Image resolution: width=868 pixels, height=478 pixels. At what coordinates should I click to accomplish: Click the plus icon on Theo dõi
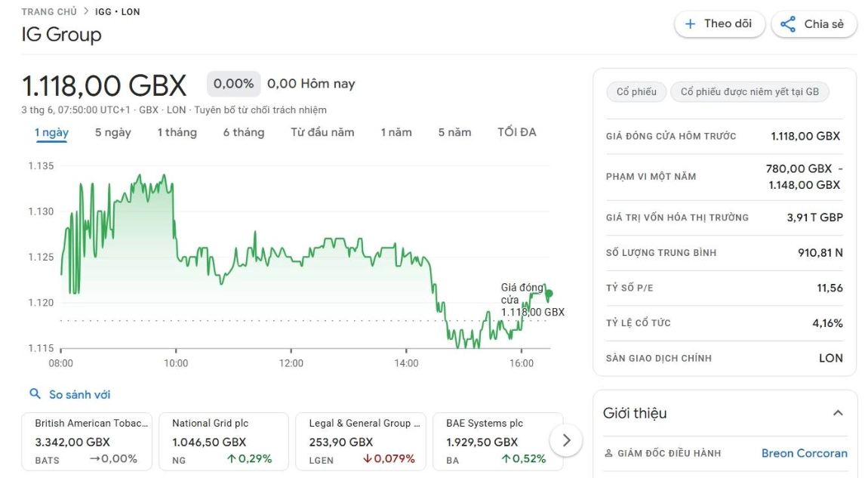point(690,24)
